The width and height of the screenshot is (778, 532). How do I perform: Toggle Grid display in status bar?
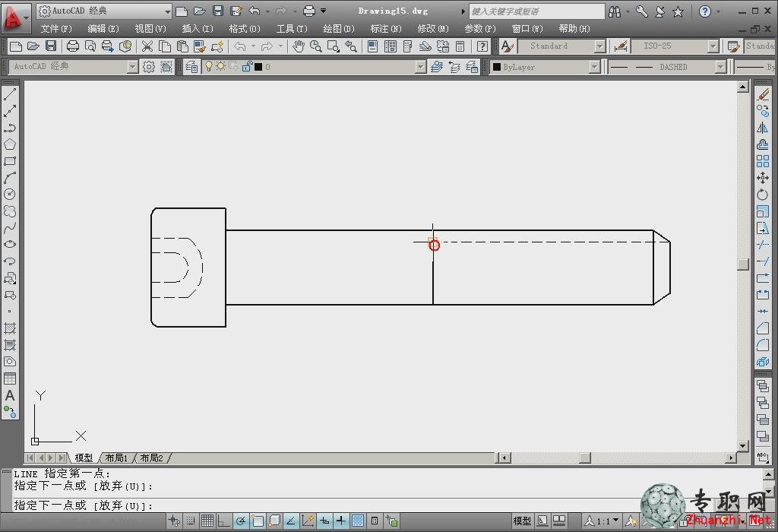207,521
